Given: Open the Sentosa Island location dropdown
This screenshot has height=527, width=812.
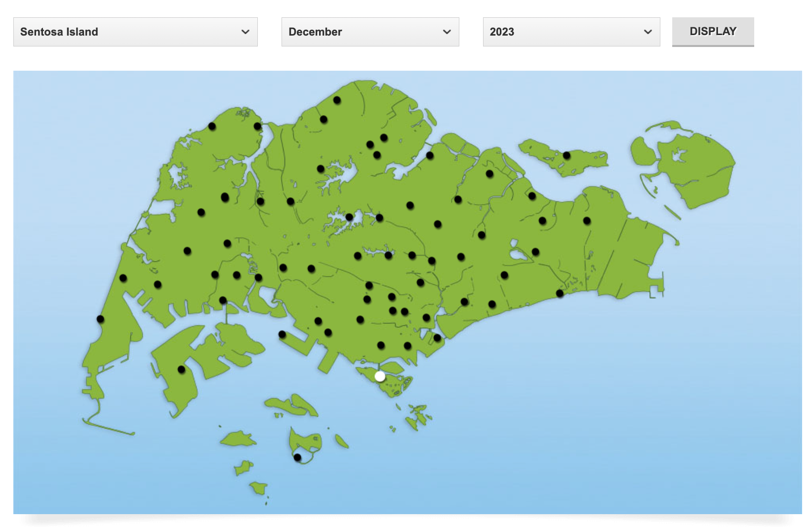Looking at the screenshot, I should click(x=135, y=32).
